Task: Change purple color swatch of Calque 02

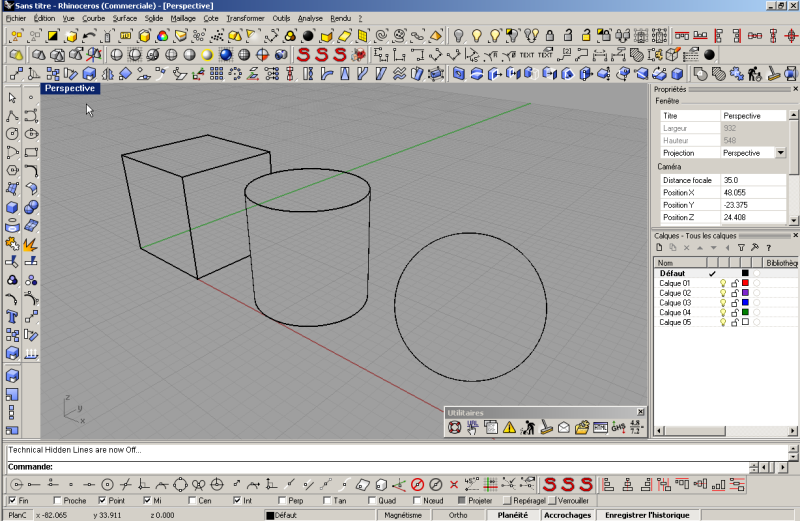Action: tap(745, 292)
